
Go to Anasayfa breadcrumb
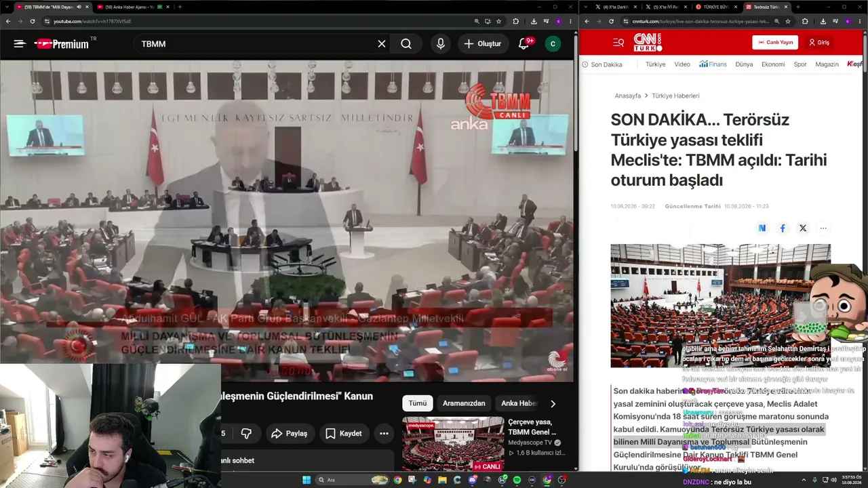coord(627,96)
